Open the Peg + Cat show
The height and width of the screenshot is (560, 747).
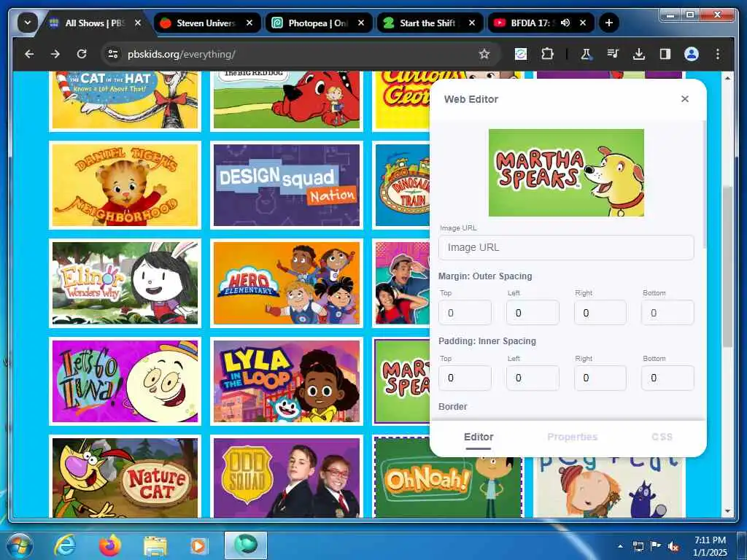tap(609, 488)
